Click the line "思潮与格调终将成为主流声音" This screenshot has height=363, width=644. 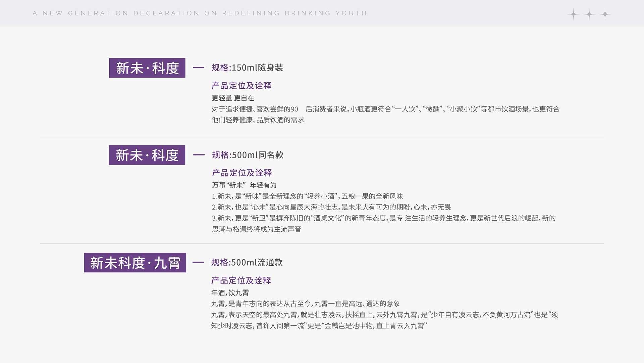(x=257, y=229)
